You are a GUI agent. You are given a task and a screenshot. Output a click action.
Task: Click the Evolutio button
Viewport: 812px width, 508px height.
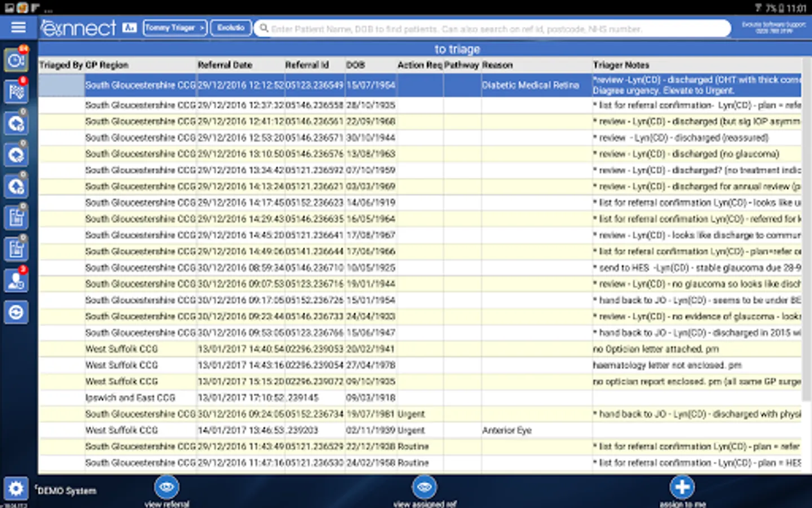click(x=231, y=28)
